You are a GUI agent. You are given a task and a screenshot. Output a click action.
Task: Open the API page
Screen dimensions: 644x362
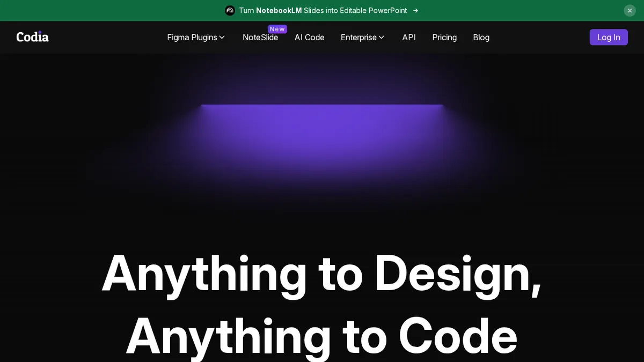click(408, 38)
